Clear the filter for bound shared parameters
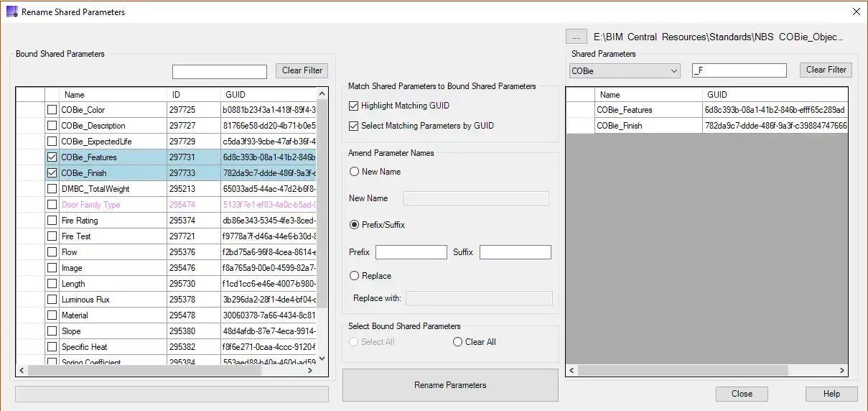868x411 pixels. 302,70
